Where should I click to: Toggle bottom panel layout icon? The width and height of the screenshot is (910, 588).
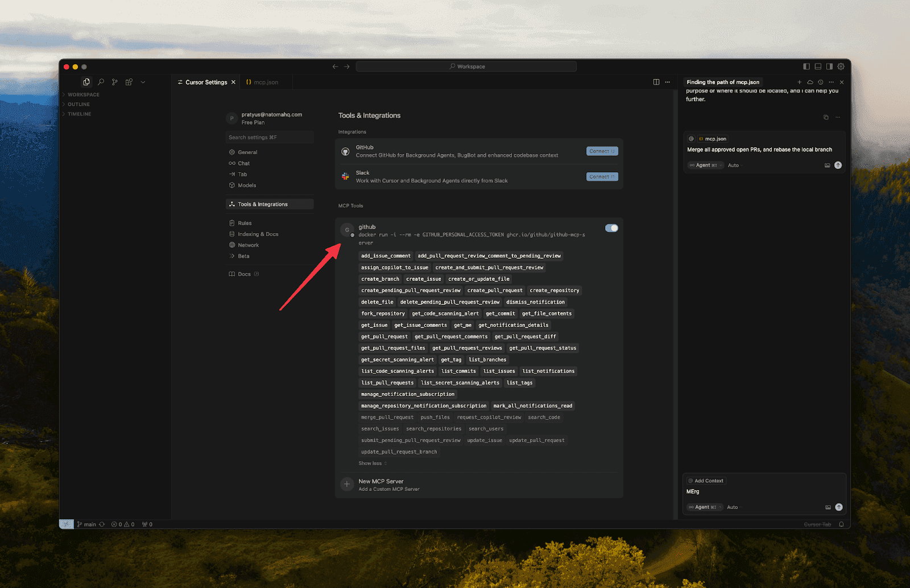tap(818, 67)
